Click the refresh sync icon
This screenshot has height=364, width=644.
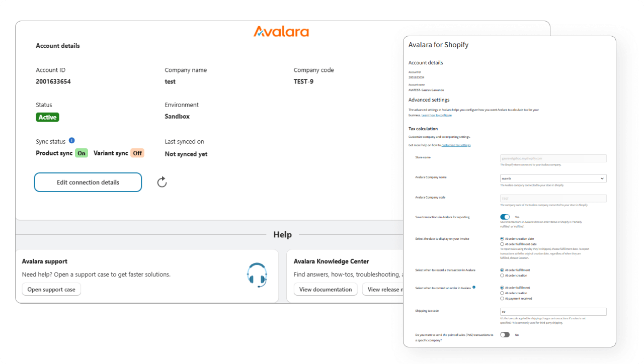tap(162, 182)
